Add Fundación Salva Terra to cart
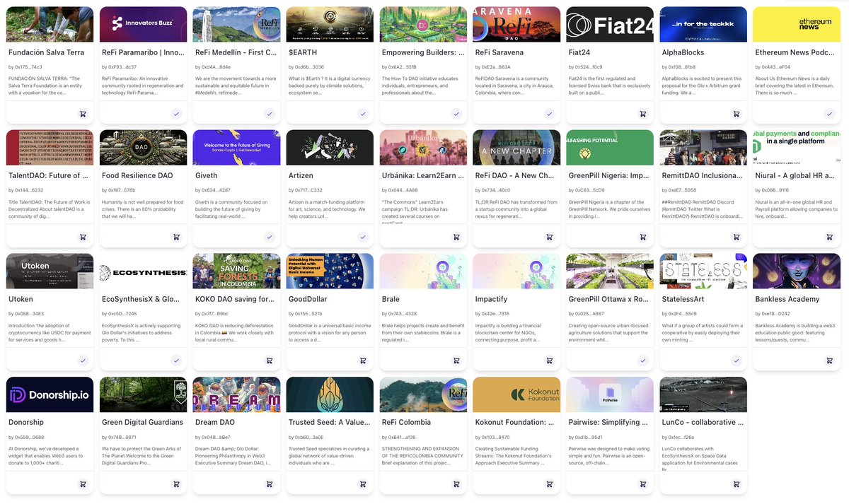This screenshot has height=504, width=849. pos(83,114)
